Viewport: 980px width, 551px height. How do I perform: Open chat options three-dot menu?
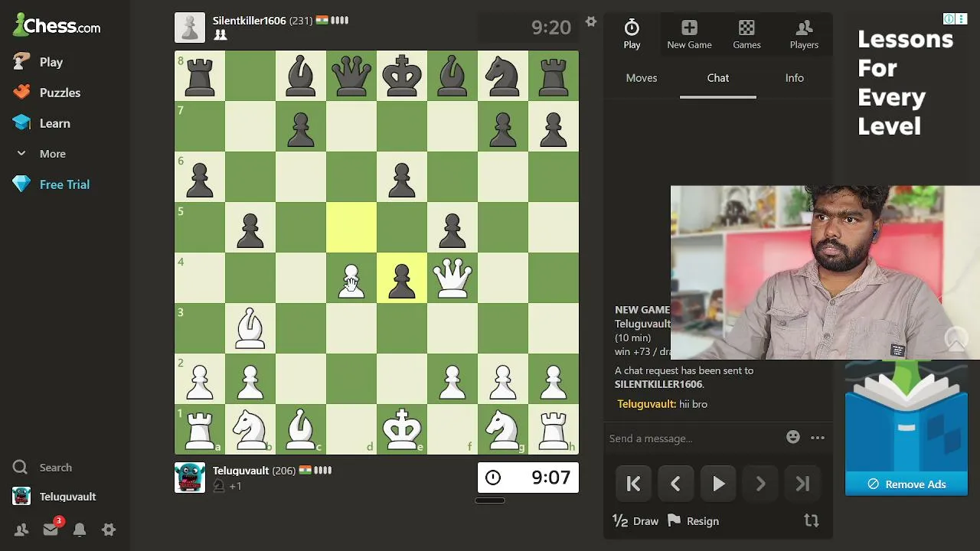818,438
